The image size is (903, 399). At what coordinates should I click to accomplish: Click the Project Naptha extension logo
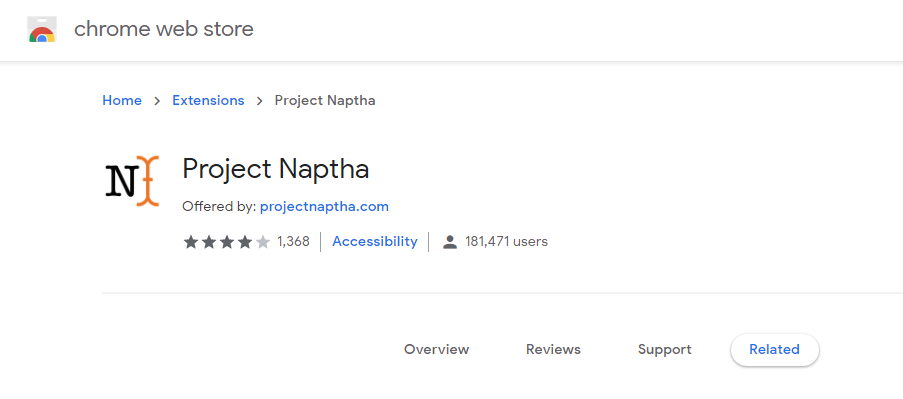click(132, 180)
